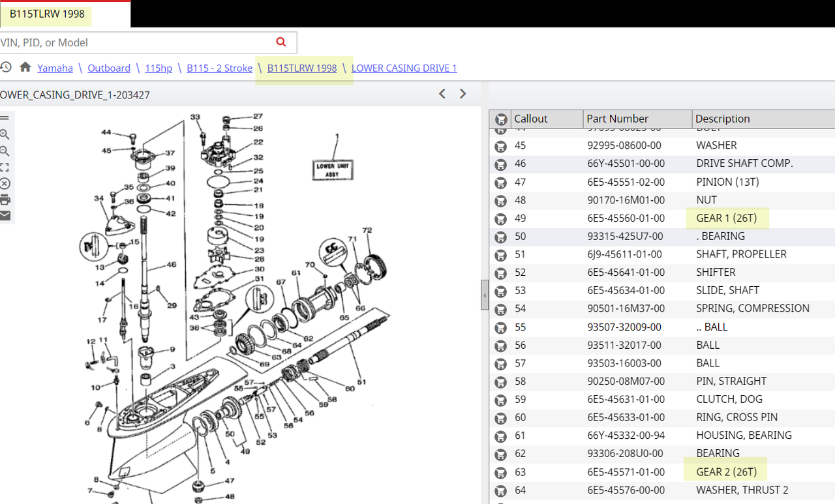The width and height of the screenshot is (835, 504).
Task: Zoom in on the diagram
Action: [5, 134]
